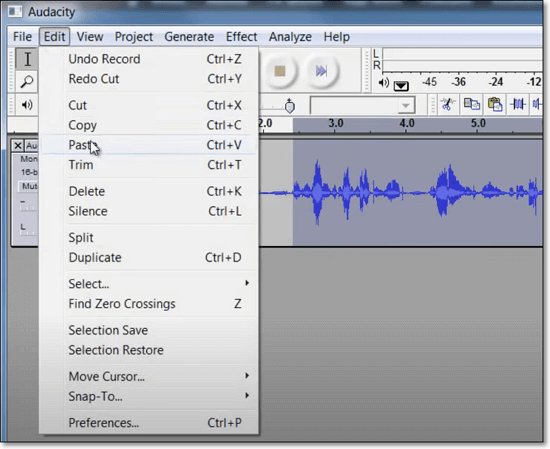Viewport: 550px width, 449px height.
Task: Click the 5.0 mark on timeline ruler
Action: [478, 123]
